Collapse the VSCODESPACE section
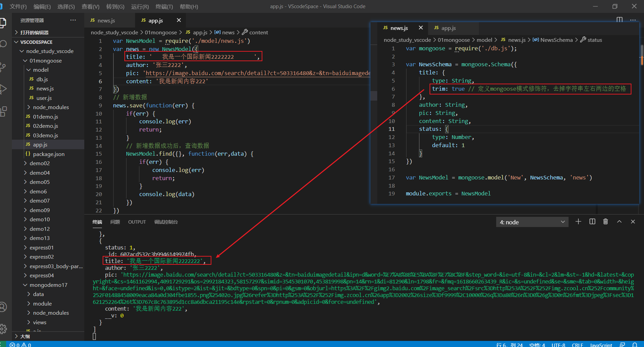The image size is (644, 347). tap(48, 42)
